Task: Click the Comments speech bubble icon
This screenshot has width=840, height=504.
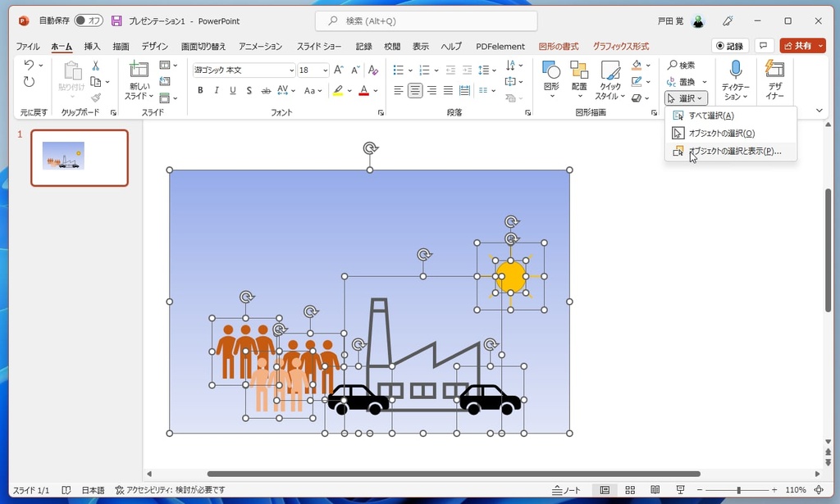Action: pos(764,45)
